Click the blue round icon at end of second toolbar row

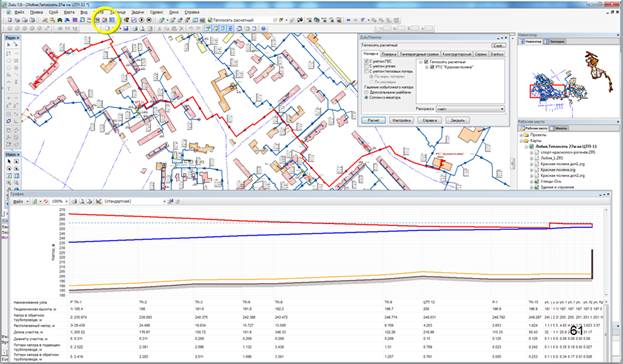click(x=263, y=29)
